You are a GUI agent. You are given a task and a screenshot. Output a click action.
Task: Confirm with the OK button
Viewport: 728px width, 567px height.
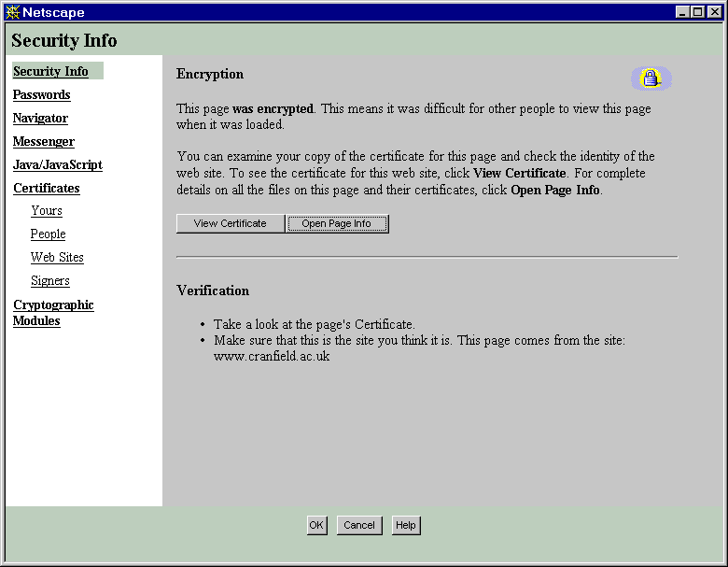(x=317, y=525)
